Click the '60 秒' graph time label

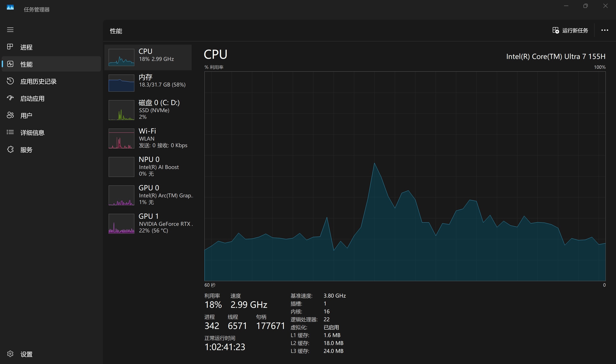point(210,285)
